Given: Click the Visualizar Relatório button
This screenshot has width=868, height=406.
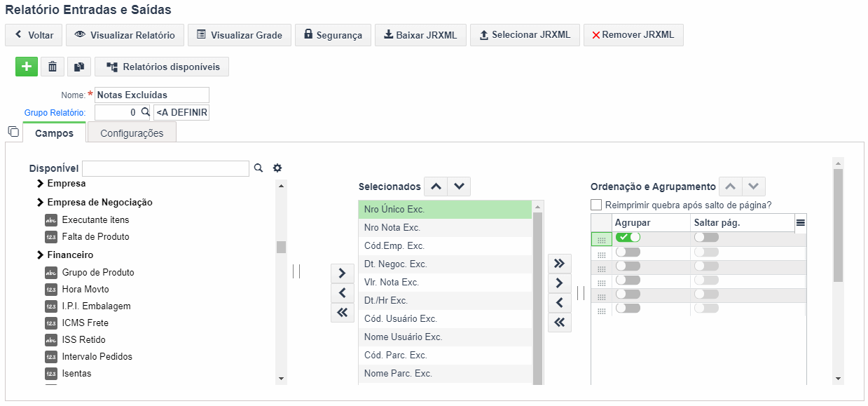Looking at the screenshot, I should pyautogui.click(x=125, y=35).
